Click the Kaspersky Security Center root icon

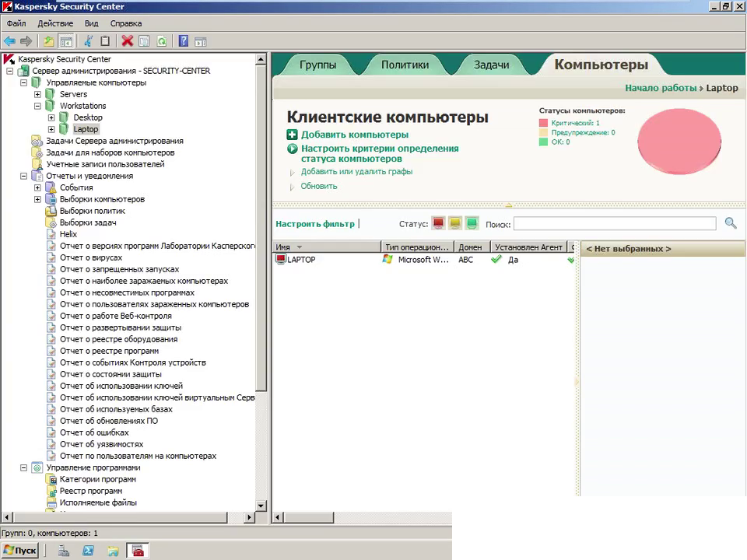pos(9,59)
